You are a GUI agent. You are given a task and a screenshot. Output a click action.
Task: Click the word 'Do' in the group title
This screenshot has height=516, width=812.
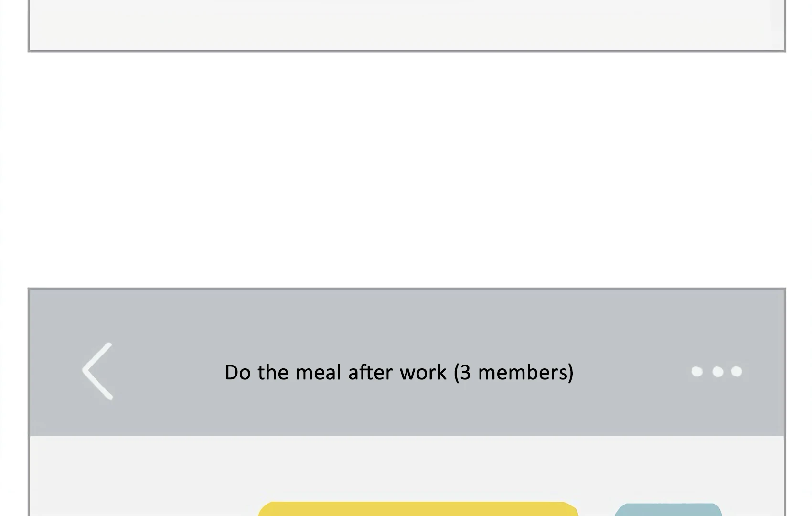[237, 372]
